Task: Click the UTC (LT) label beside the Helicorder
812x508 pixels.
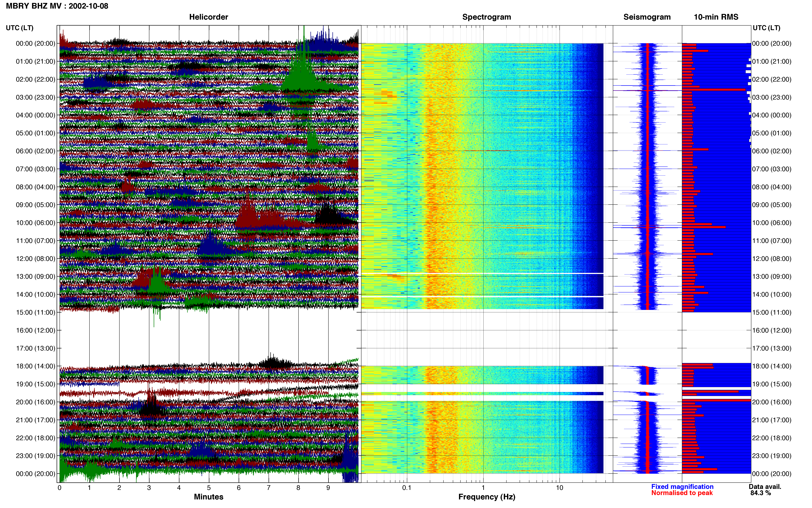Action: (x=20, y=28)
